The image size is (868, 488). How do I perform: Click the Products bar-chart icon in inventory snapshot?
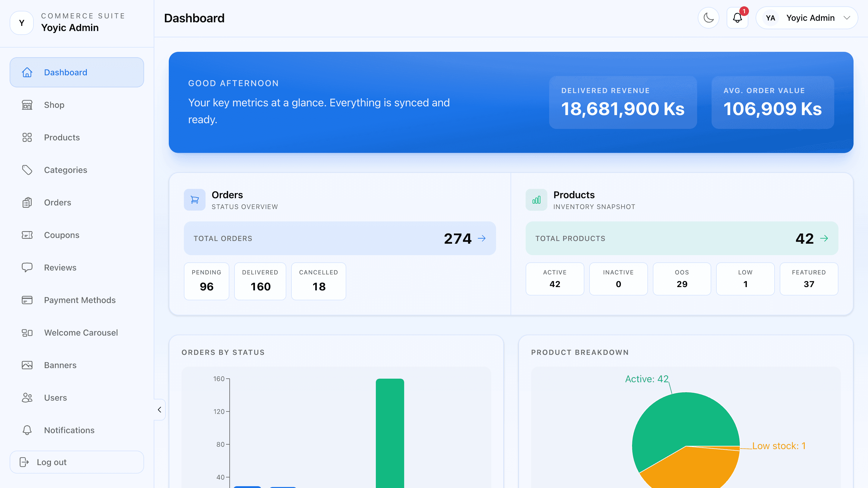coord(536,200)
